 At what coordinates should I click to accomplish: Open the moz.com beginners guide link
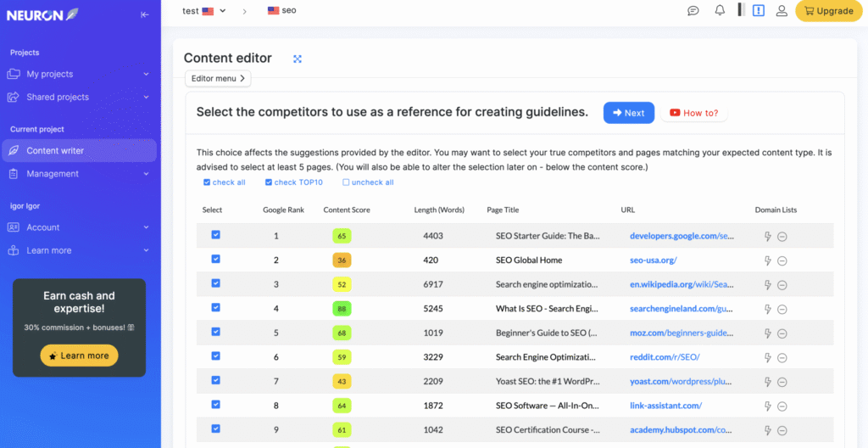pyautogui.click(x=682, y=333)
